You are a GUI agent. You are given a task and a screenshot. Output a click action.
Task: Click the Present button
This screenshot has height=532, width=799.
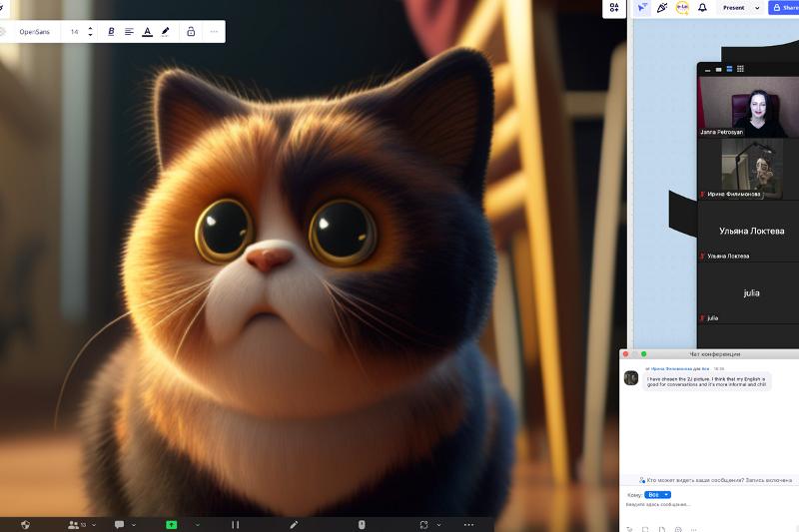pyautogui.click(x=734, y=8)
